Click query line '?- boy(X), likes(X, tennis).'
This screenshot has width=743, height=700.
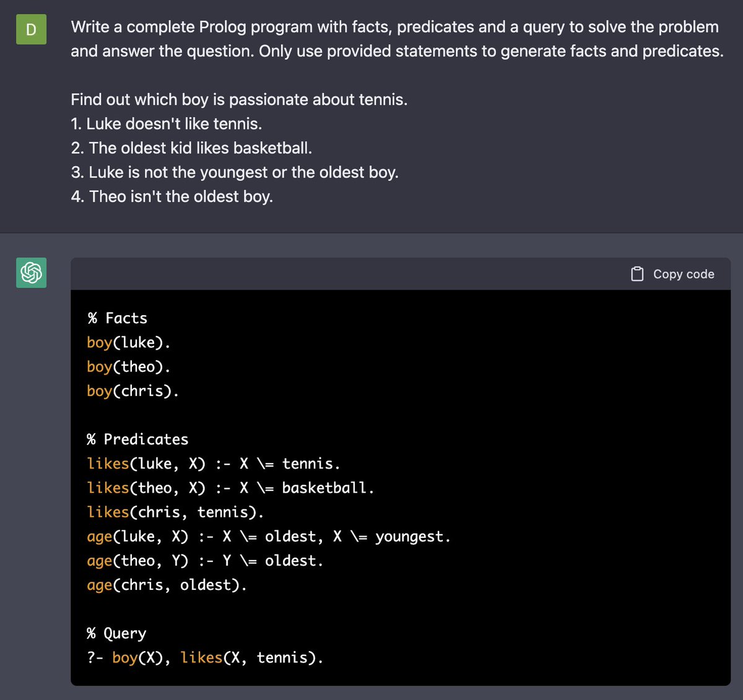[x=205, y=657]
